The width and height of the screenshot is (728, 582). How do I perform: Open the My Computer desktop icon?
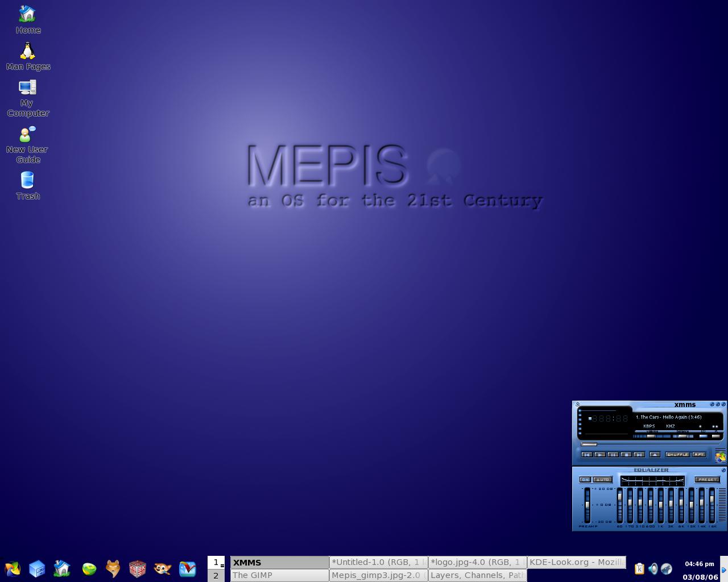[27, 98]
